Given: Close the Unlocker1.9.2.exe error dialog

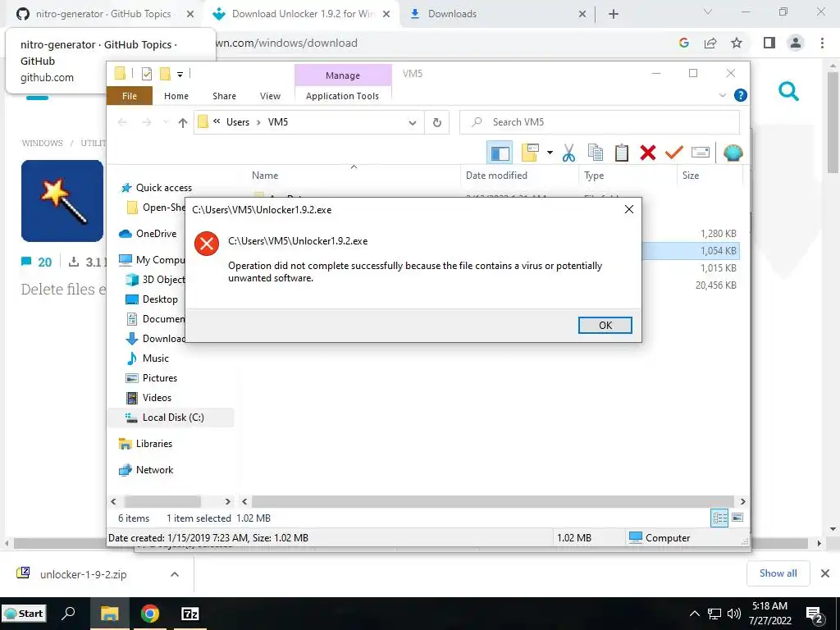Looking at the screenshot, I should pyautogui.click(x=629, y=209).
